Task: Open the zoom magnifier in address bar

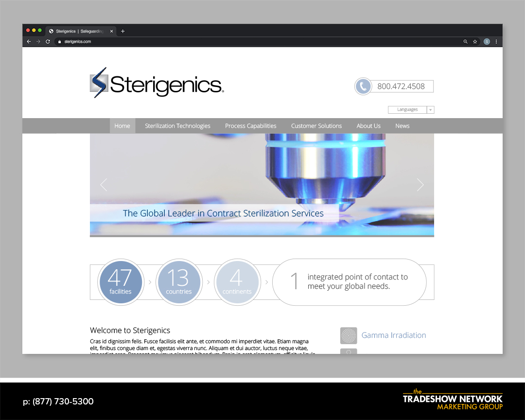Action: pyautogui.click(x=465, y=41)
